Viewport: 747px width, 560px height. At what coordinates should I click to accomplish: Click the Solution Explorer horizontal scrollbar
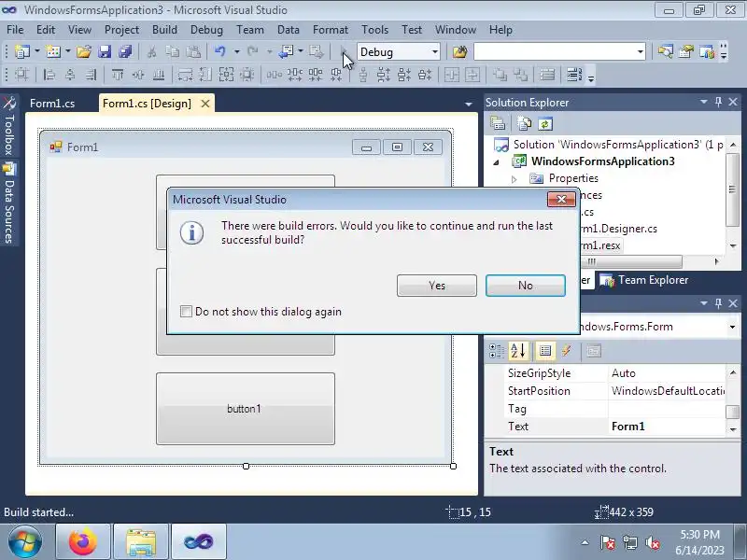631,261
